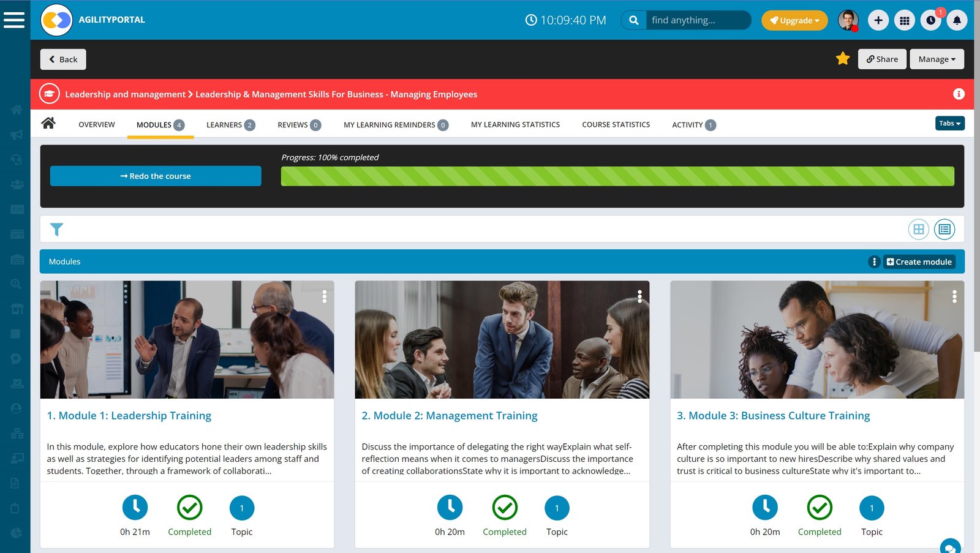
Task: Click the plus quick-add icon
Action: [x=878, y=20]
